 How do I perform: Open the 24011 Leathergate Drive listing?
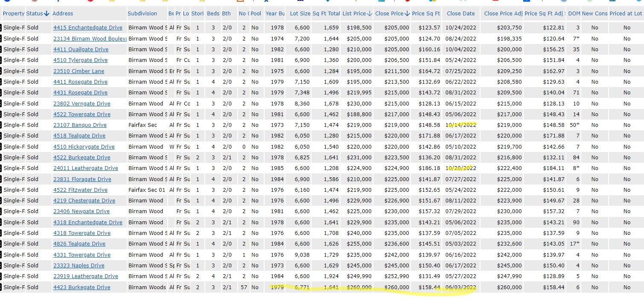pos(85,168)
